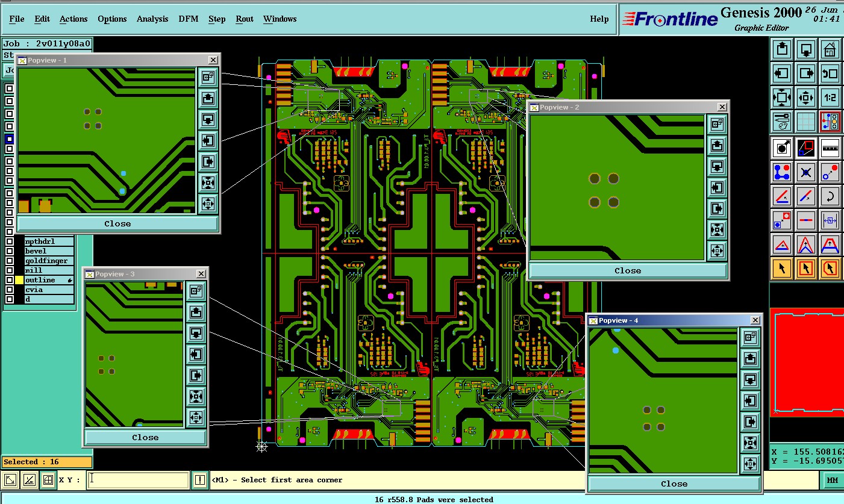Click the diagonal arrow coordinate mode icon
The image size is (844, 504).
10,480
